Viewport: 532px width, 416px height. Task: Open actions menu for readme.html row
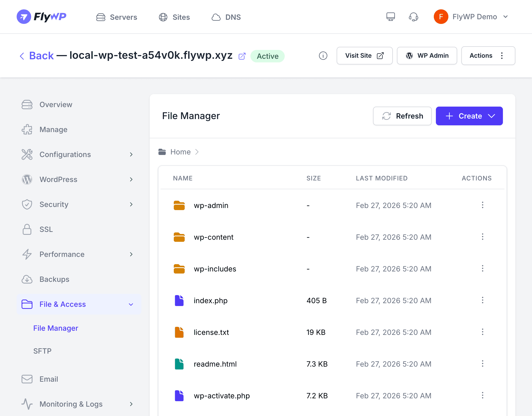click(482, 363)
